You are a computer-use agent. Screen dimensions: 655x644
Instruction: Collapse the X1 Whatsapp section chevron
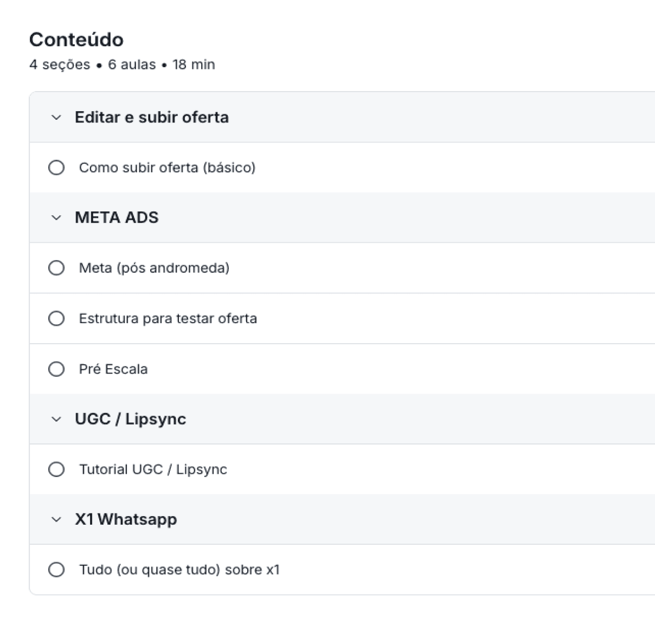[x=56, y=520]
